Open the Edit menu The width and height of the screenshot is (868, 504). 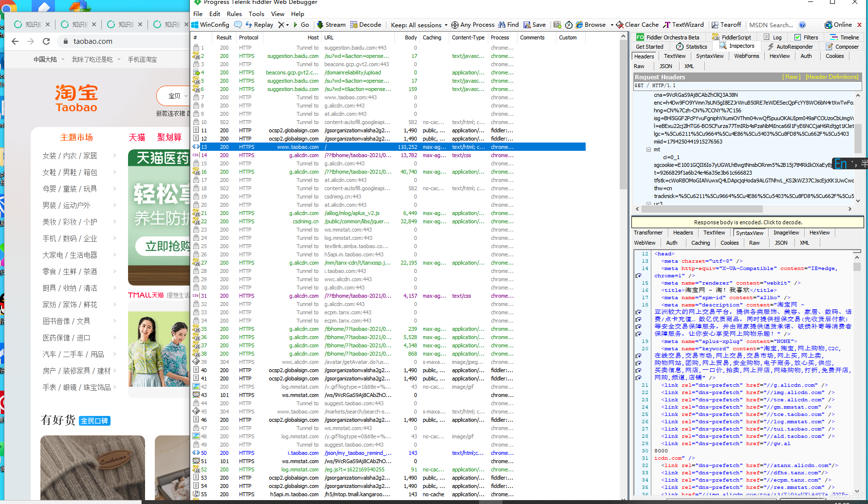(215, 14)
